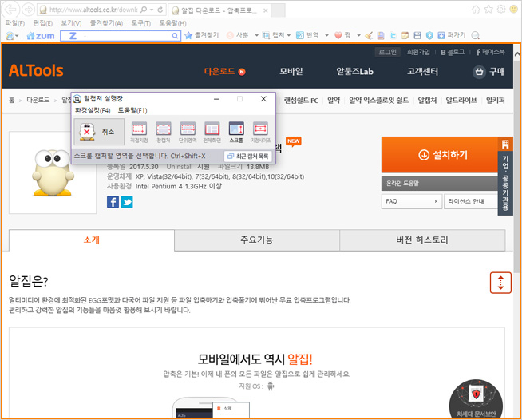This screenshot has height=420, width=522.
Task: Select the 지정사이즈 fixed-size capture icon
Action: pos(261,133)
